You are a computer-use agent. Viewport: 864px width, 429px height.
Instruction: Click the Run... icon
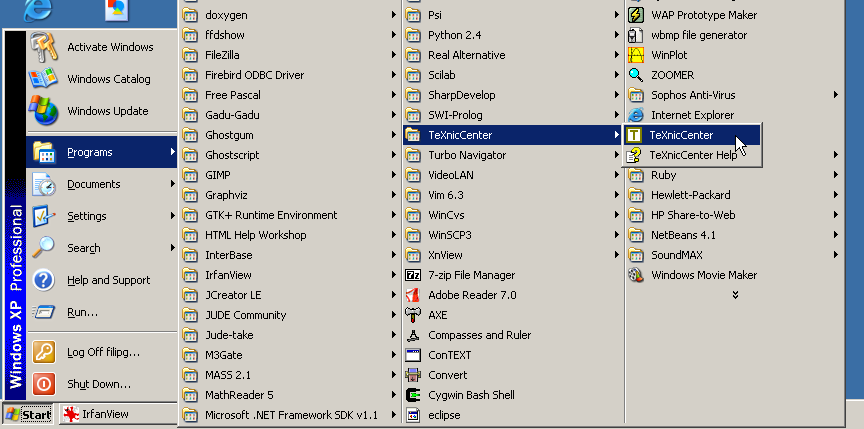(44, 312)
